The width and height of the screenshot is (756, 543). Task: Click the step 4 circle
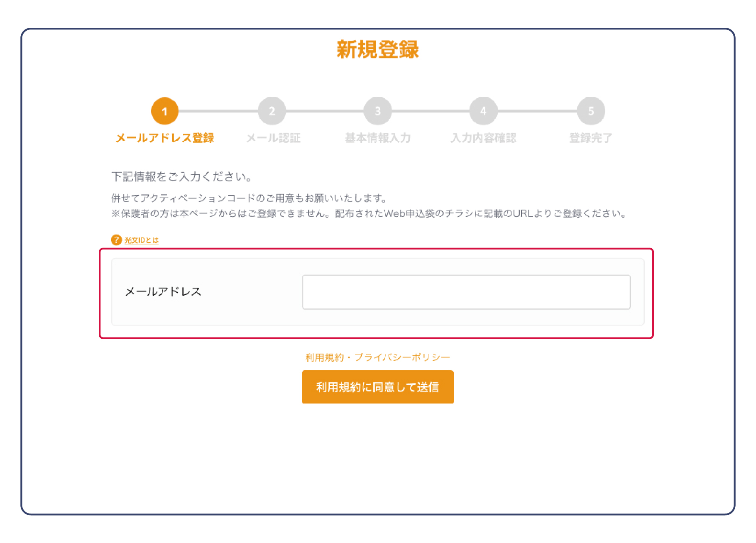pyautogui.click(x=483, y=111)
